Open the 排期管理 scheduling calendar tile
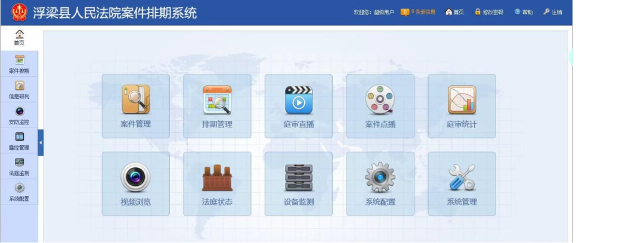The height and width of the screenshot is (243, 644). 217,106
